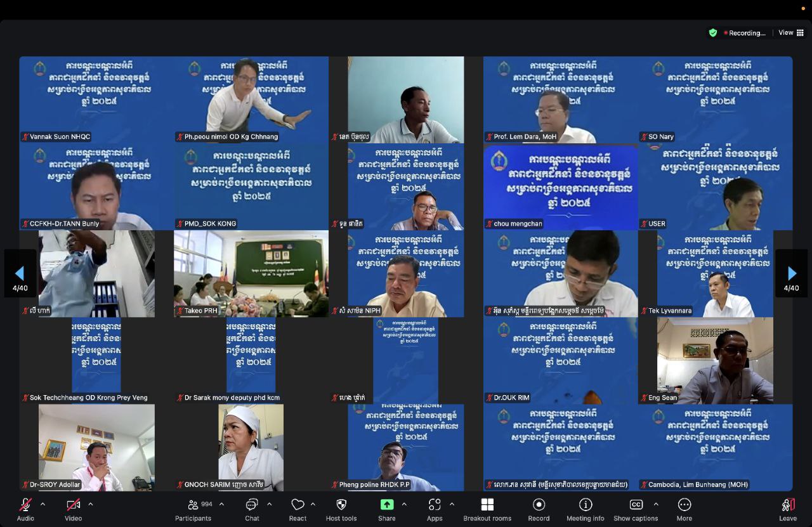The width and height of the screenshot is (812, 527).
Task: Expand caption options arrow beside Show captions
Action: coord(656,504)
